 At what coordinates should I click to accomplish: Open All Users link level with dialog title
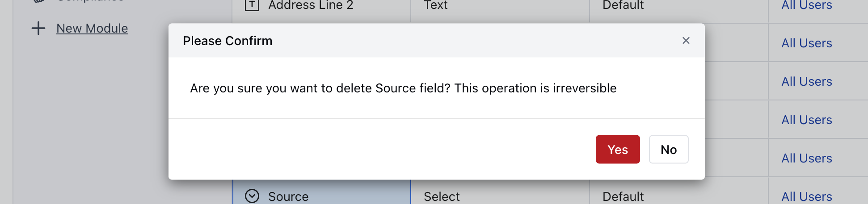point(806,43)
